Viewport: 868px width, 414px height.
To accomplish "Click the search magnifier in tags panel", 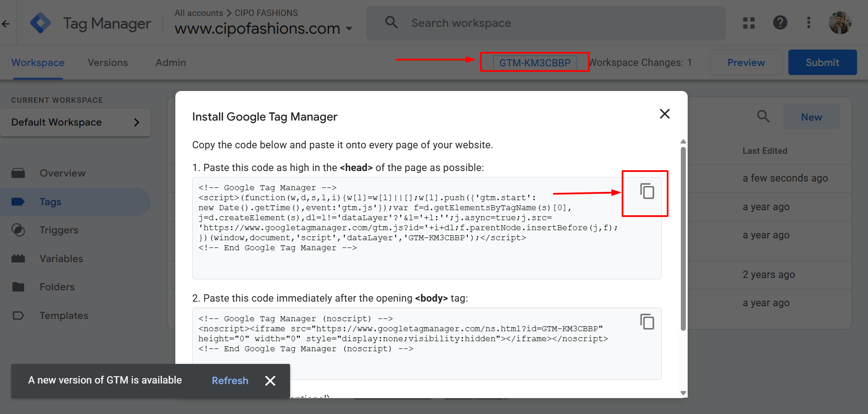I will point(763,116).
